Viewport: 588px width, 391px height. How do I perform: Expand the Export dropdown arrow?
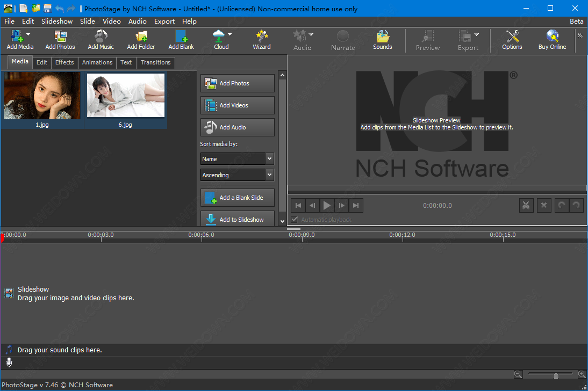(476, 34)
